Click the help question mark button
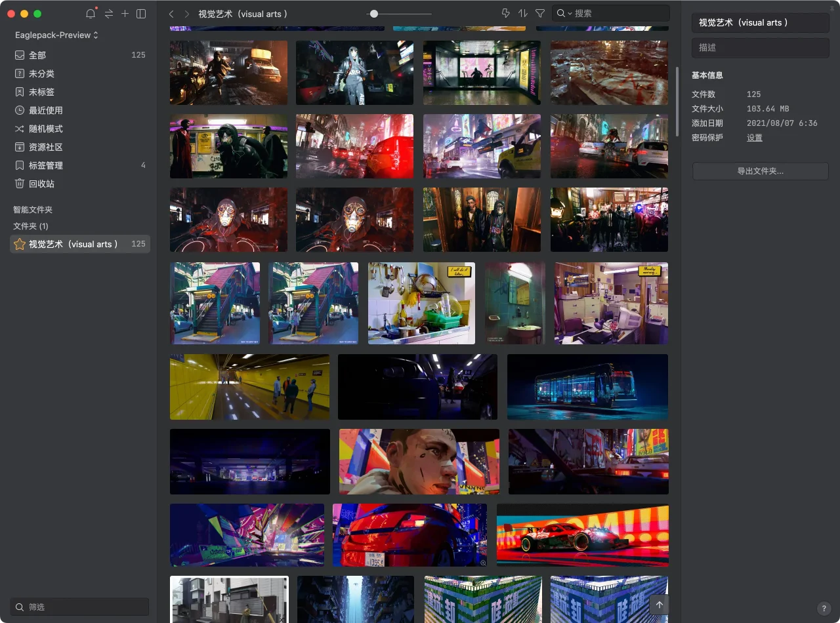The width and height of the screenshot is (840, 623). pos(824,609)
